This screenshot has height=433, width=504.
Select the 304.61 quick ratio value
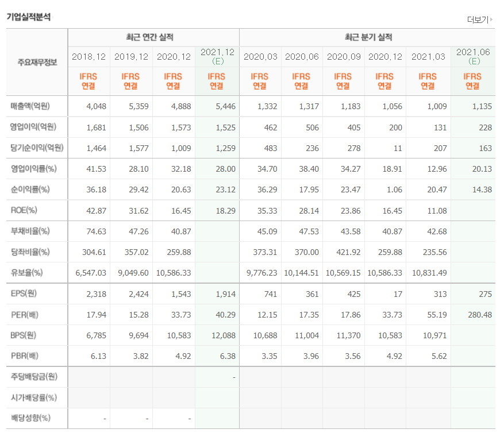pyautogui.click(x=94, y=252)
